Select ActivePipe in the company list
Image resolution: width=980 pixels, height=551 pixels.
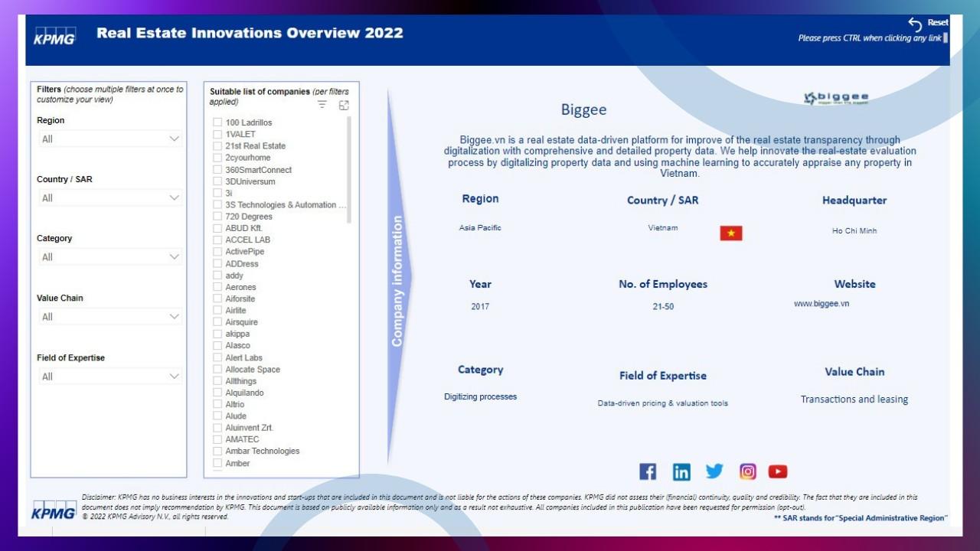(x=244, y=252)
